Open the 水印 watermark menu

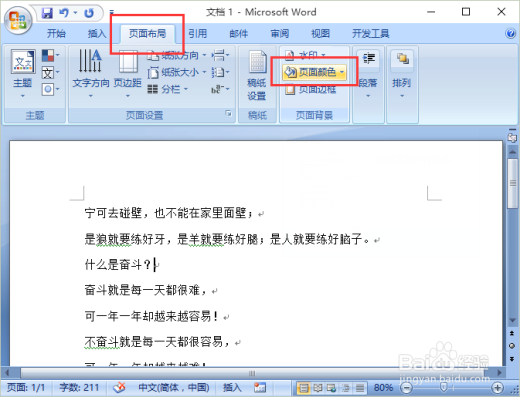305,55
